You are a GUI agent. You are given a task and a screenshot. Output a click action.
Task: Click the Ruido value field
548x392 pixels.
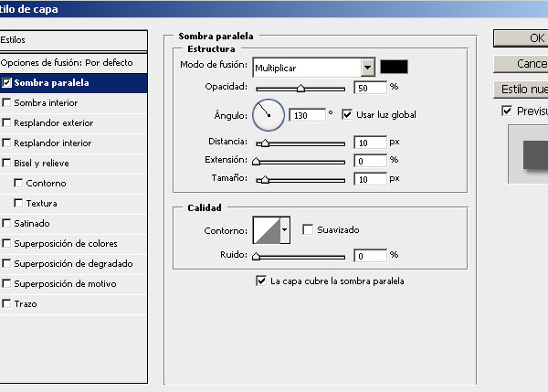tap(371, 256)
